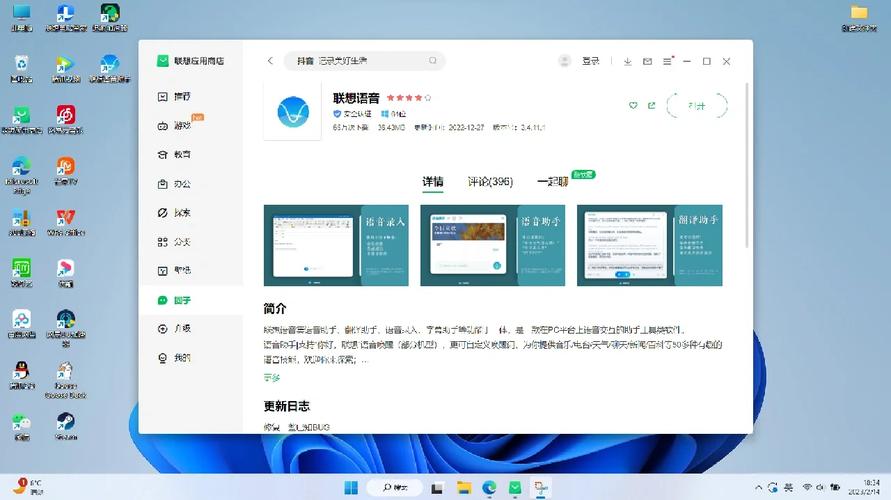
Task: Click the vertical scrollbar of the store page
Action: [747, 165]
